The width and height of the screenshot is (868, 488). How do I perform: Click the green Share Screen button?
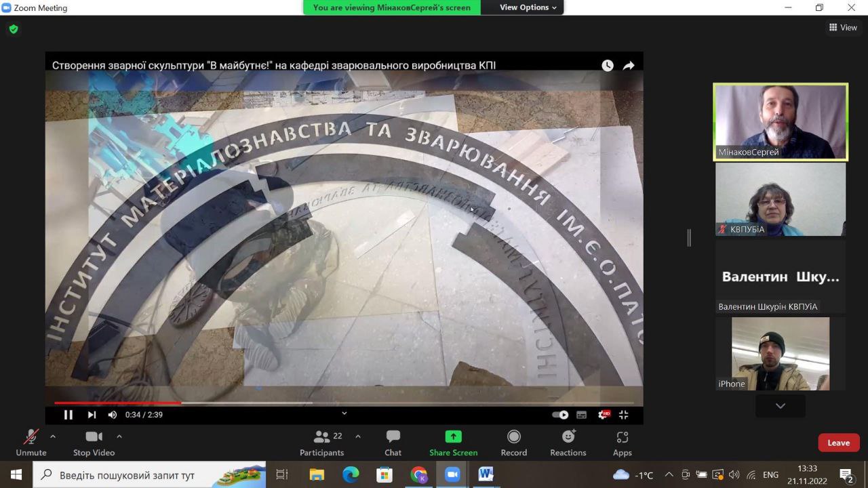453,443
